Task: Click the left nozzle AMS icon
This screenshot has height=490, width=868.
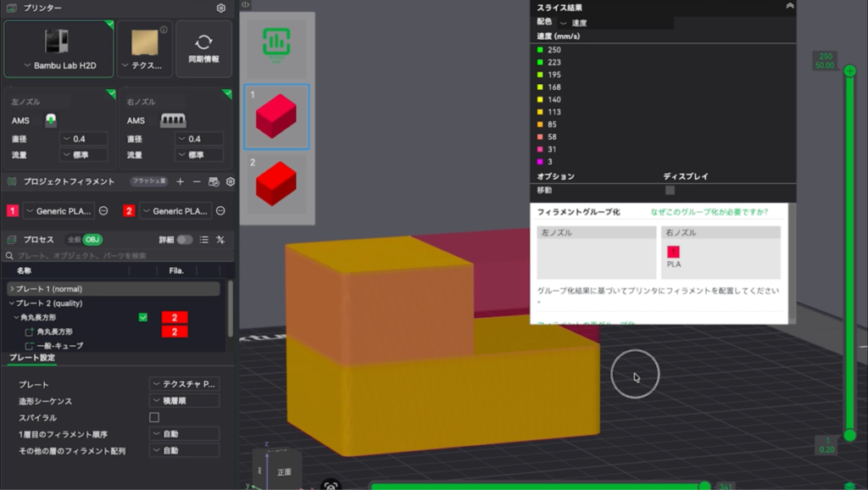Action: (52, 120)
